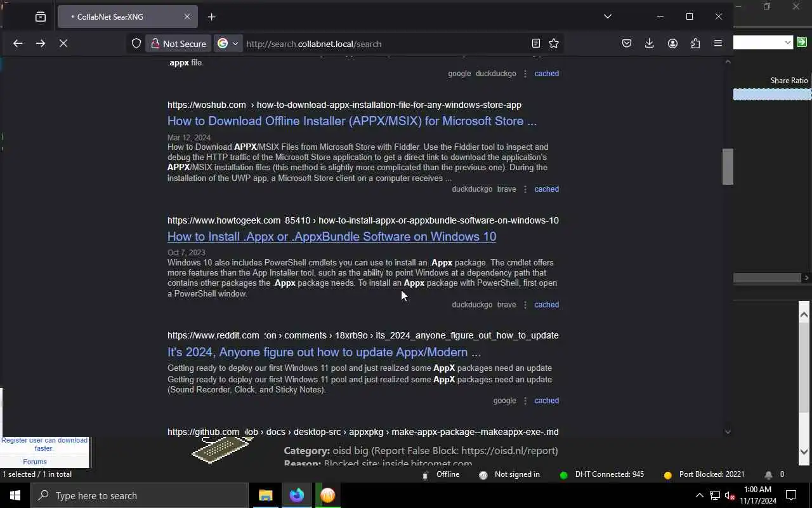Click the page scroll down arrow
Screen dimensions: 812x508
[728, 432]
